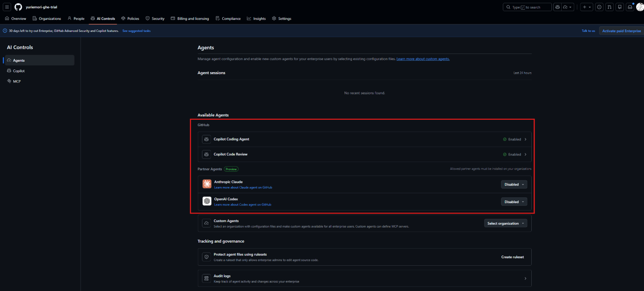This screenshot has width=644, height=291.
Task: Follow the Talk to us link
Action: (588, 31)
